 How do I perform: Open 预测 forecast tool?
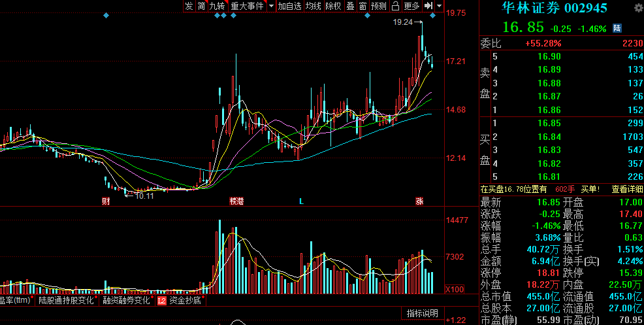(379, 6)
